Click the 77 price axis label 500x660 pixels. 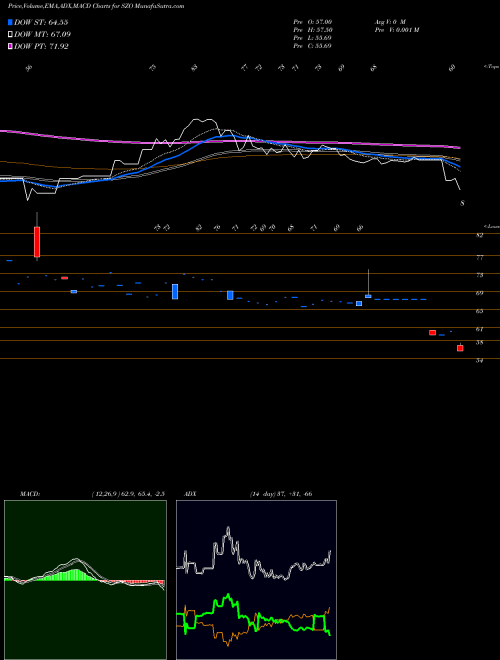point(479,258)
